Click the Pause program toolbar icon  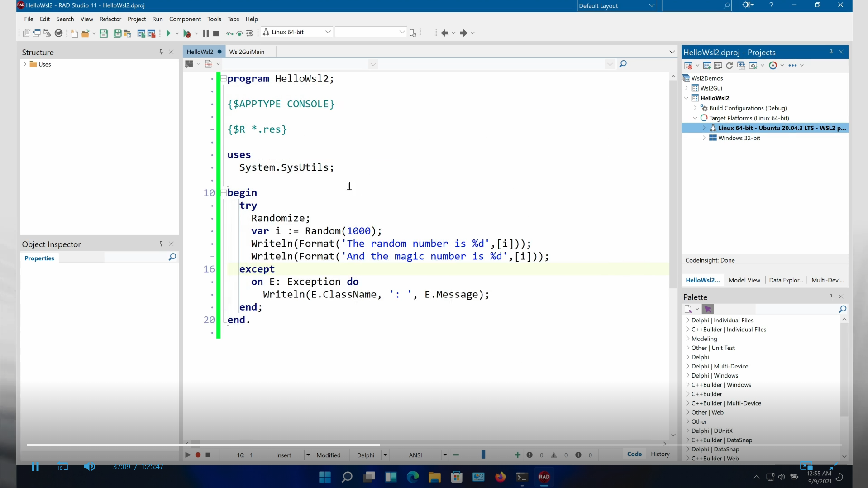(x=206, y=33)
